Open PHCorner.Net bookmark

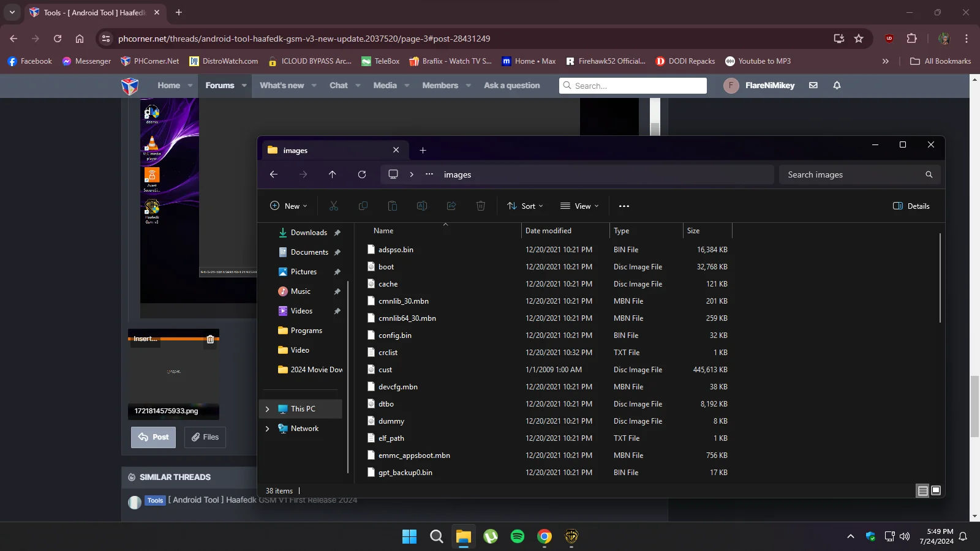(150, 61)
